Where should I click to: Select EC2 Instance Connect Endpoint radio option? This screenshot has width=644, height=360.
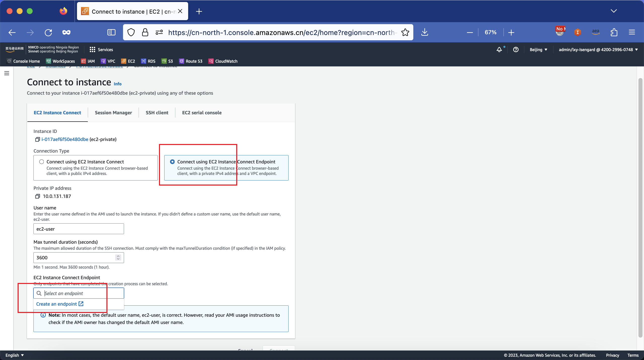[172, 162]
